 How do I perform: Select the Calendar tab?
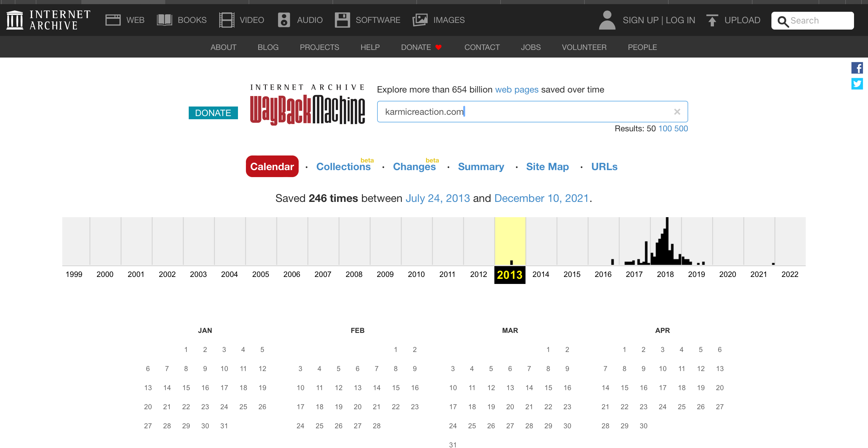click(x=272, y=166)
